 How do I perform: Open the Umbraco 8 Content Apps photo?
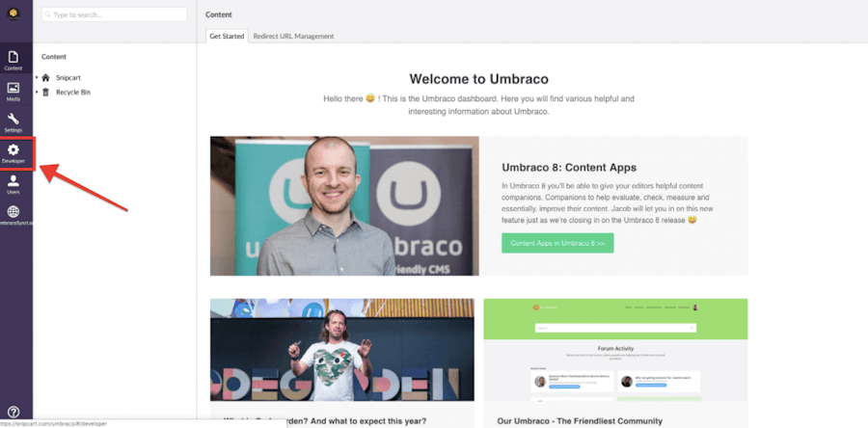[344, 205]
